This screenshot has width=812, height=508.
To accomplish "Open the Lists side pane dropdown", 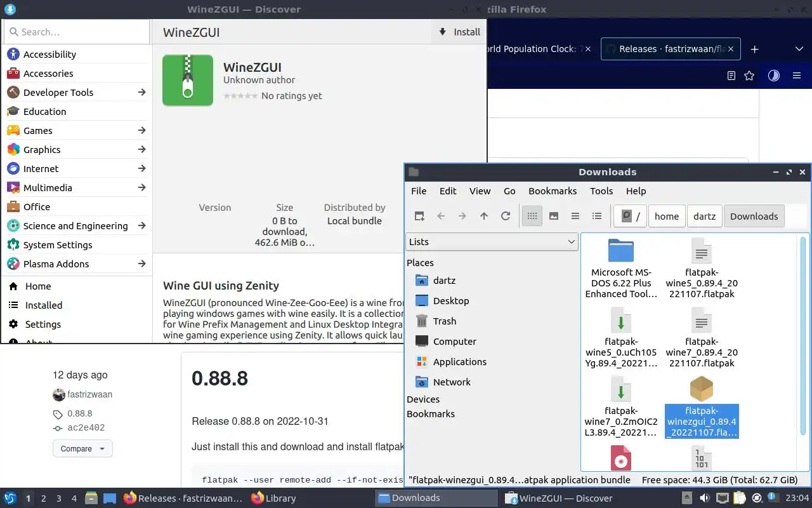I will (492, 241).
